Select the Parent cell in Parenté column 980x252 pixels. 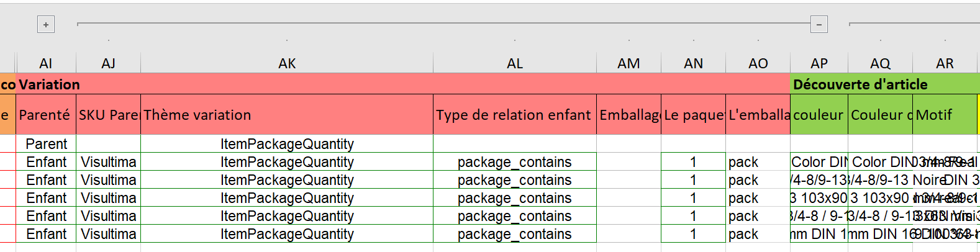click(x=46, y=144)
